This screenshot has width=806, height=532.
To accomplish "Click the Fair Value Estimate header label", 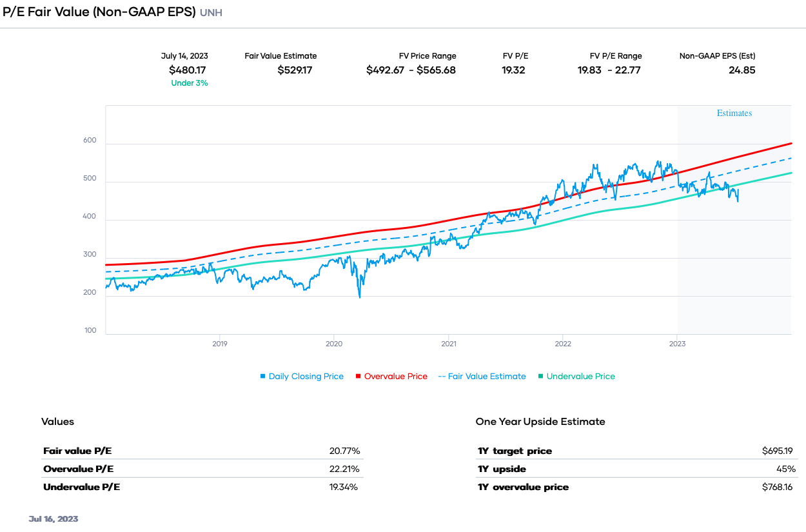I will pyautogui.click(x=280, y=56).
